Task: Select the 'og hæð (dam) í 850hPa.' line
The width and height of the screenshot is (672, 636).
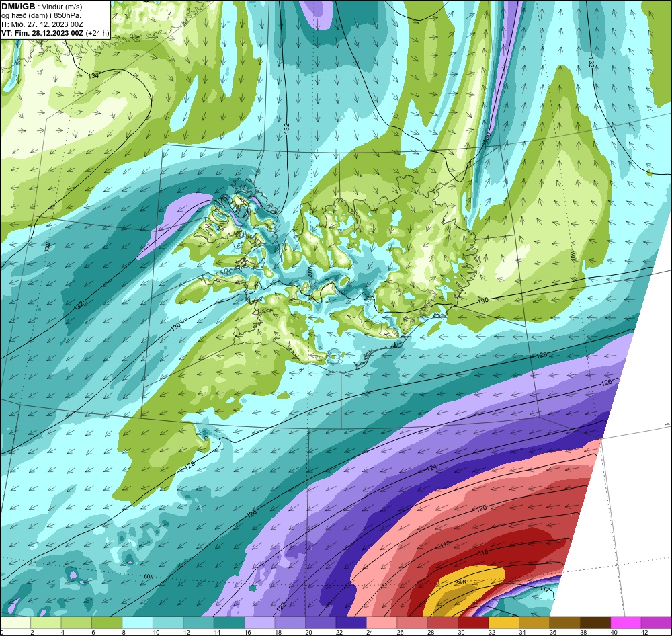Action: tap(41, 15)
